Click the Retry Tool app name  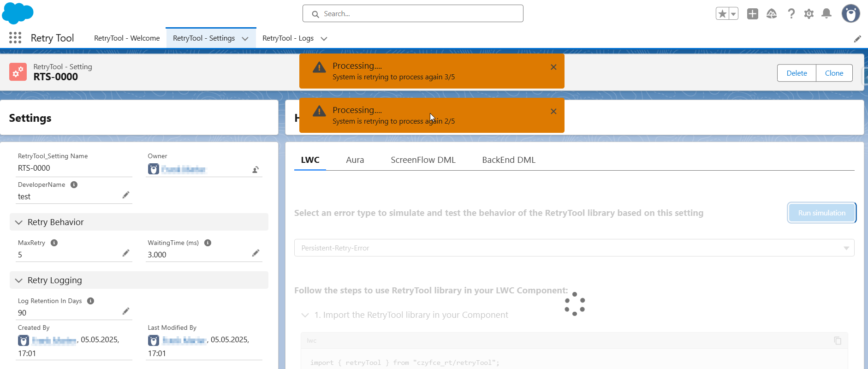click(52, 38)
